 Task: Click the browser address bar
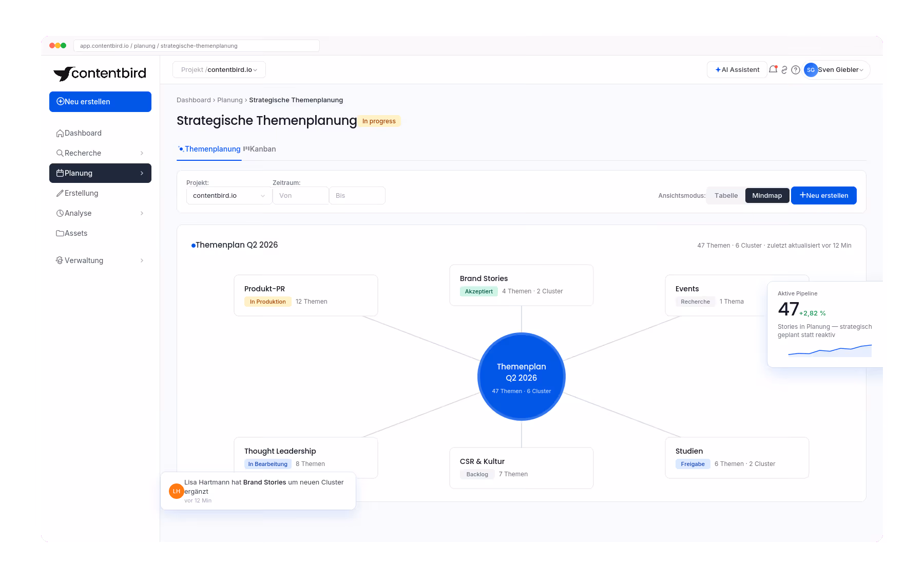[x=197, y=46]
